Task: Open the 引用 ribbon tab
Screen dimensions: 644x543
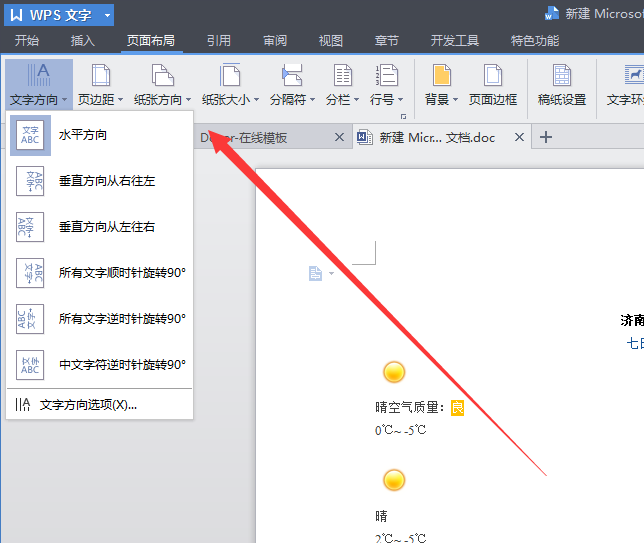Action: tap(218, 41)
